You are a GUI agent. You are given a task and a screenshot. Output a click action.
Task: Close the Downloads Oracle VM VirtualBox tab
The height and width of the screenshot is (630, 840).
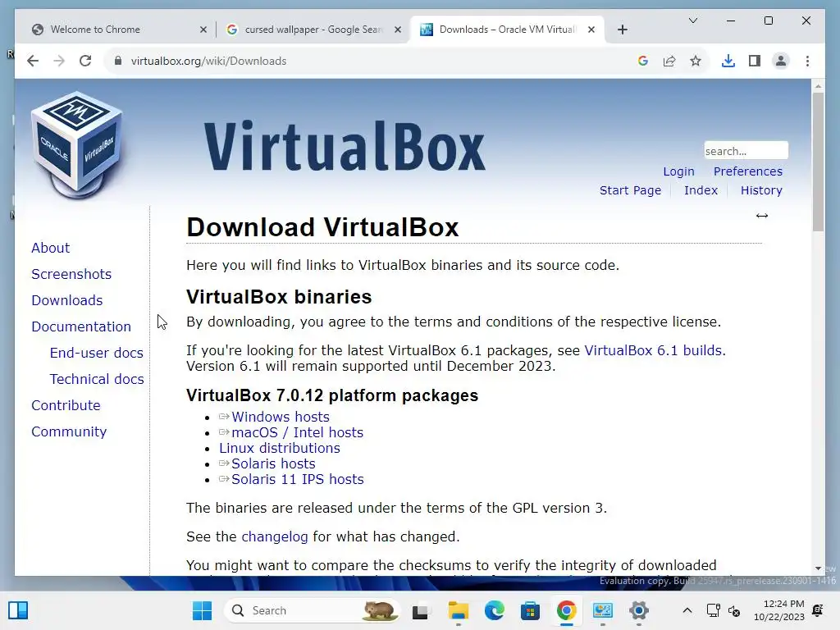click(591, 30)
